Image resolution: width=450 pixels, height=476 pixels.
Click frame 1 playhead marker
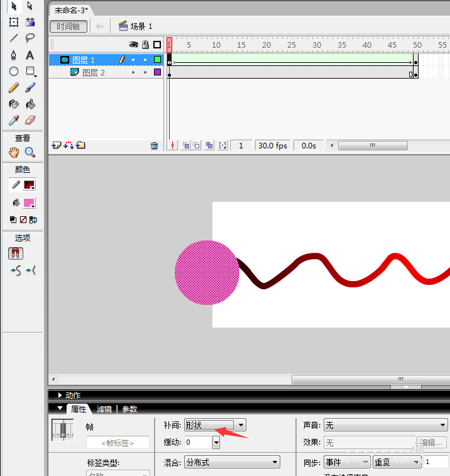point(169,45)
